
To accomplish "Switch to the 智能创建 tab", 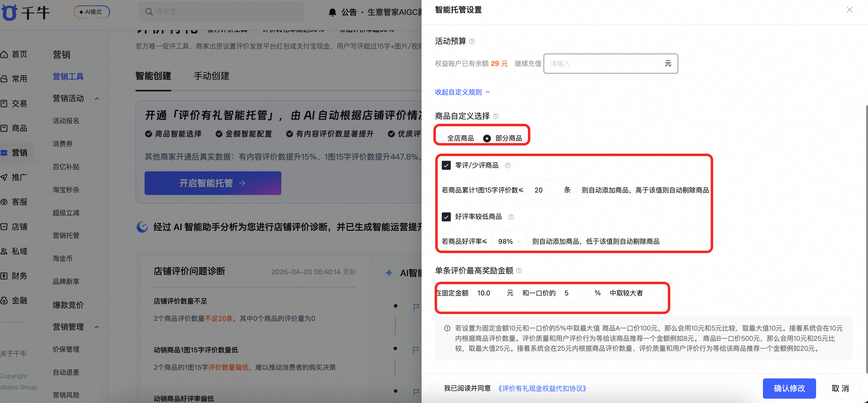I will [153, 76].
